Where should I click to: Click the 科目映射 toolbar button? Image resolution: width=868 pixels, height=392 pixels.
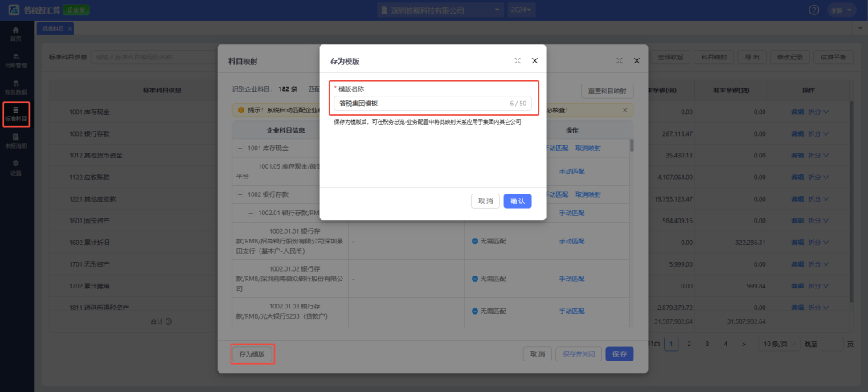(714, 57)
